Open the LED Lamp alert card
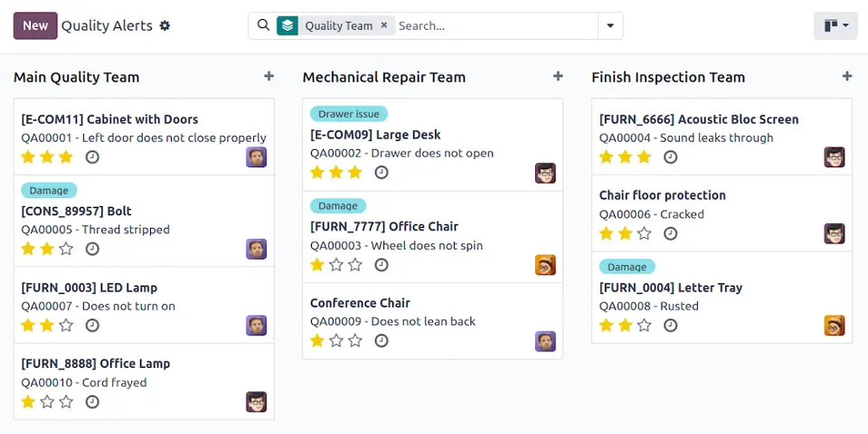The image size is (868, 434). 90,288
